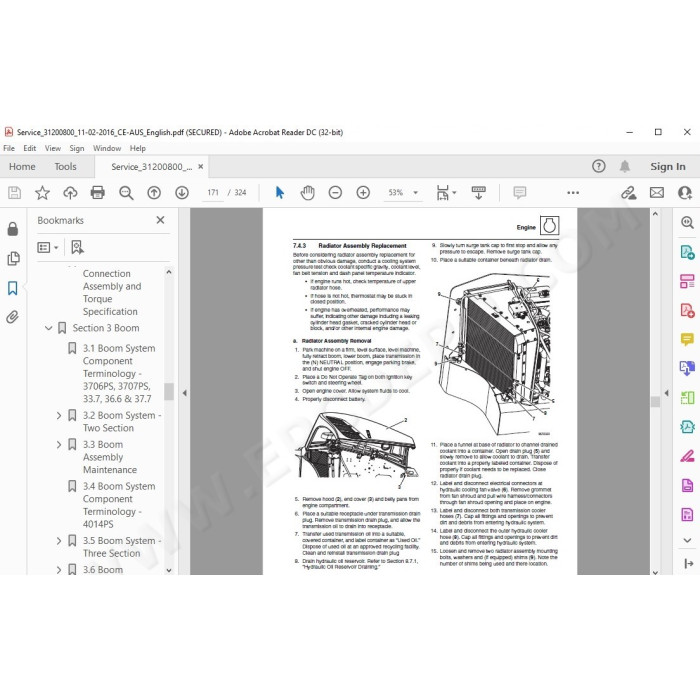Viewport: 700px width, 700px height.
Task: Zoom in with the plus button
Action: click(363, 193)
